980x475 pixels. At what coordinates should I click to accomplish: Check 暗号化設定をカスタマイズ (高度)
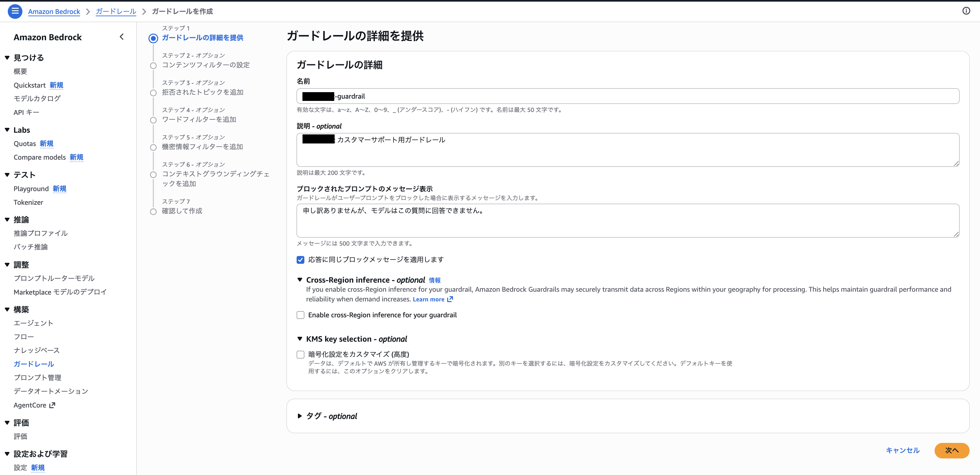click(300, 354)
